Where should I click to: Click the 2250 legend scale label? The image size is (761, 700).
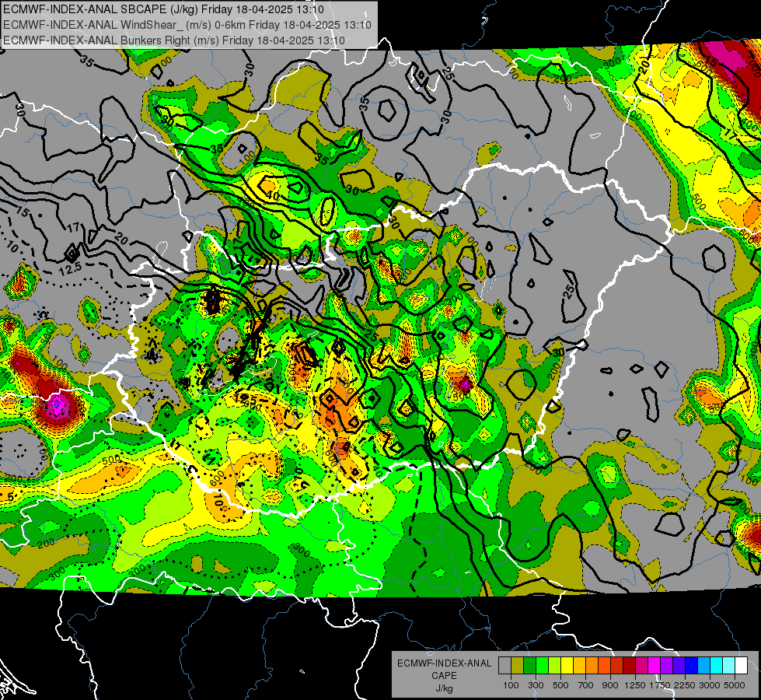click(685, 685)
